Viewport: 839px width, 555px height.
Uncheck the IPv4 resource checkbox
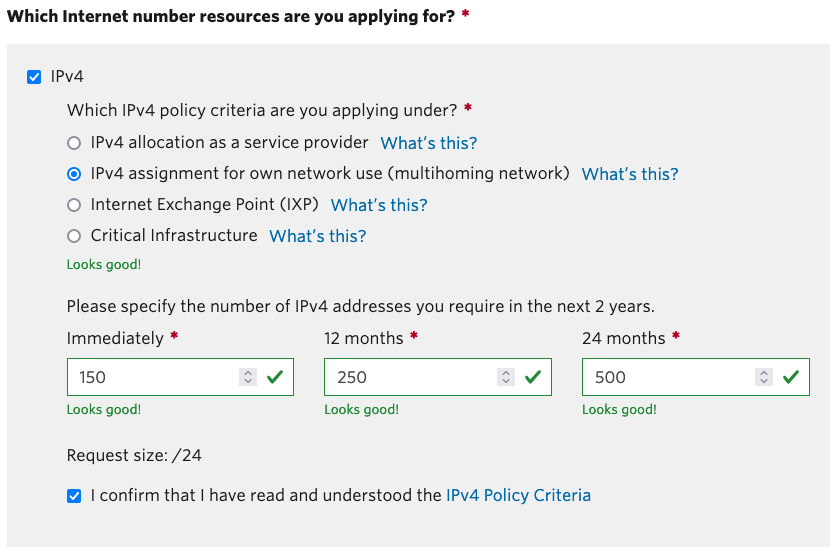34,77
